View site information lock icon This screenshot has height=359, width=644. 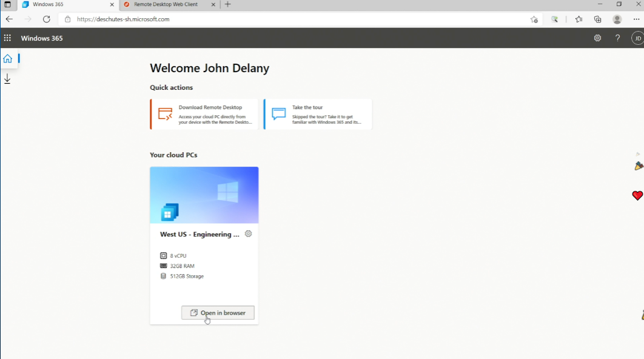[68, 19]
